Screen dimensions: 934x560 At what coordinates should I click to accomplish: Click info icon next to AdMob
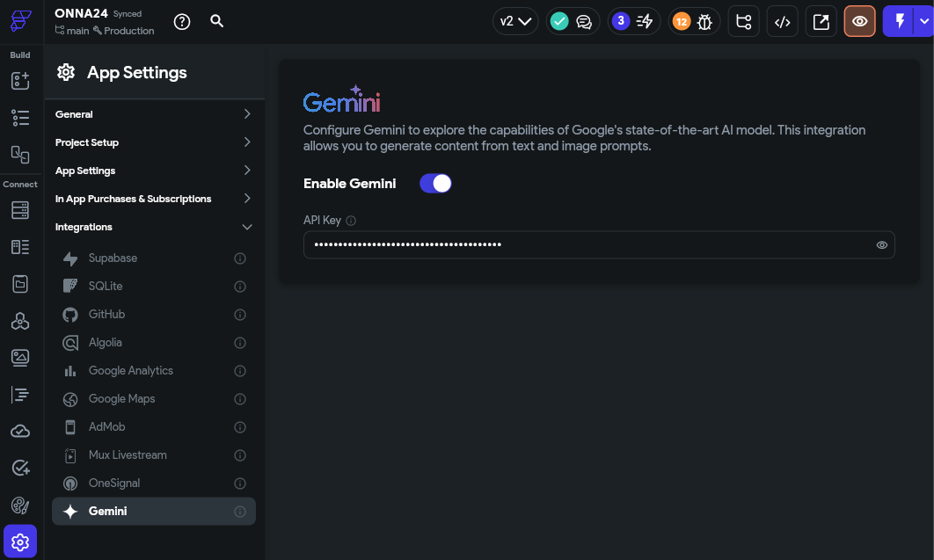click(x=240, y=426)
